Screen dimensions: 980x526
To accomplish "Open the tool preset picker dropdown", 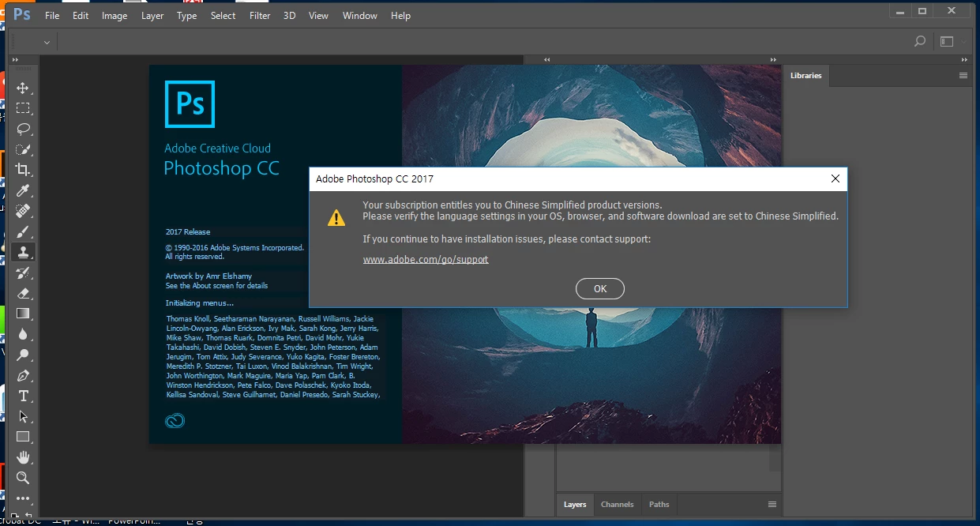I will click(47, 42).
